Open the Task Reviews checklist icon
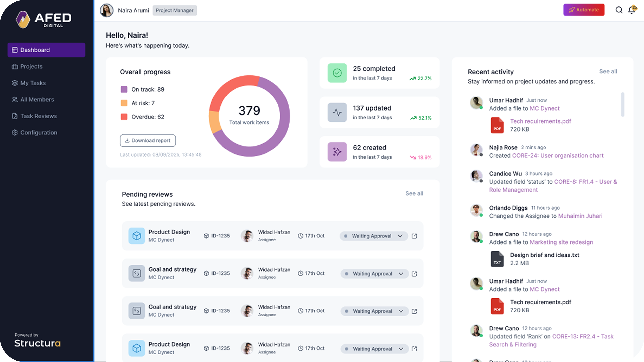Image resolution: width=644 pixels, height=362 pixels. (x=15, y=116)
